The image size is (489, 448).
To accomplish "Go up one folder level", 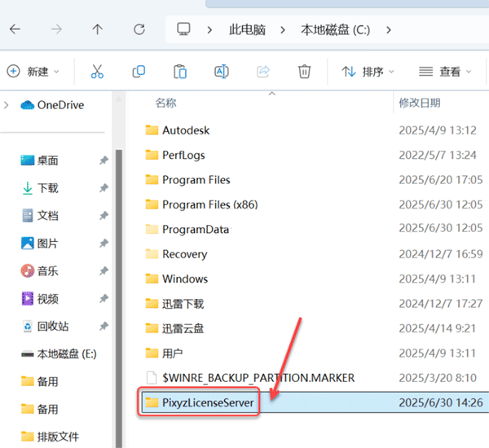I will [97, 29].
